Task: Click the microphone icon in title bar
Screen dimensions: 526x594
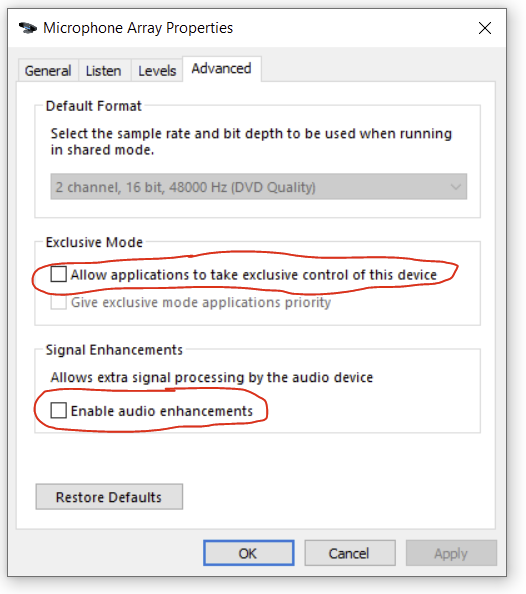Action: click(28, 28)
